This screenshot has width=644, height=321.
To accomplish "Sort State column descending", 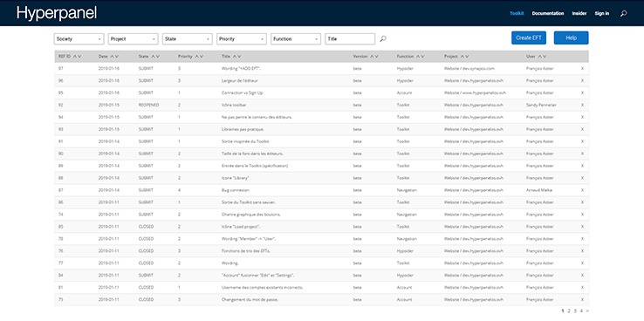I will pos(157,56).
